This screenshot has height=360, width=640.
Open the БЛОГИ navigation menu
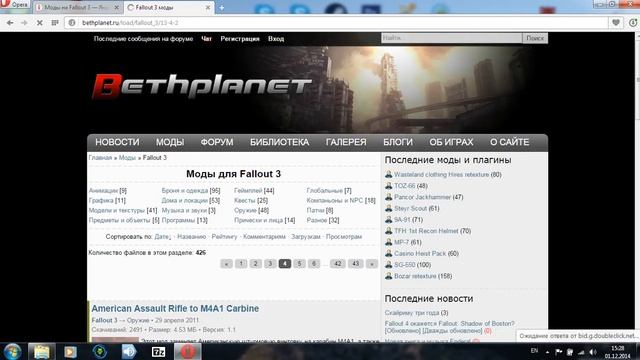(x=398, y=142)
